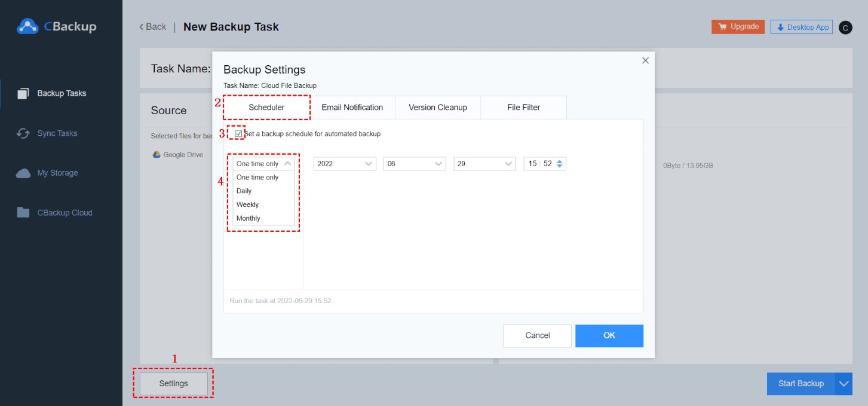This screenshot has width=868, height=406.
Task: Open the month 06 dropdown
Action: pos(415,163)
